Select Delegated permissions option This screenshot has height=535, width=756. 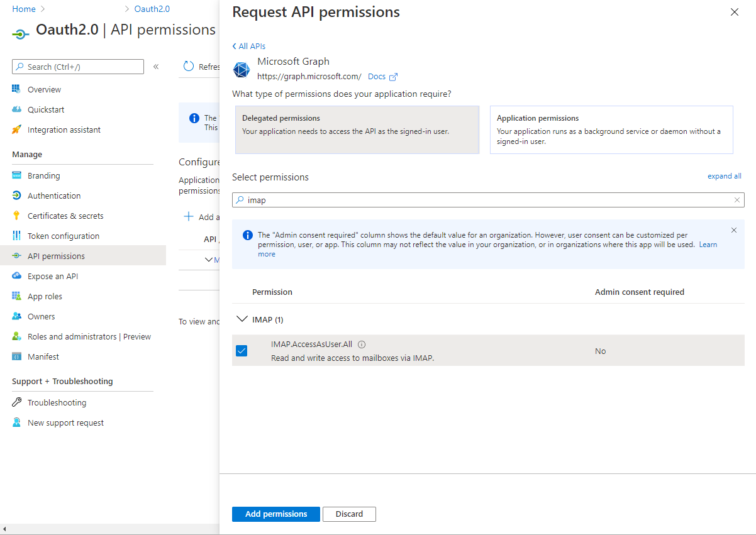click(357, 130)
